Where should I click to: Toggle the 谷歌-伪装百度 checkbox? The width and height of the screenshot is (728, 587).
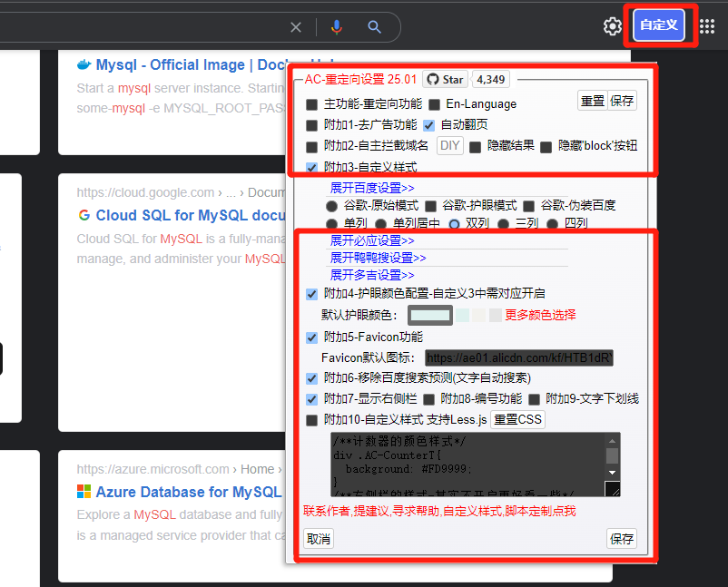[529, 206]
